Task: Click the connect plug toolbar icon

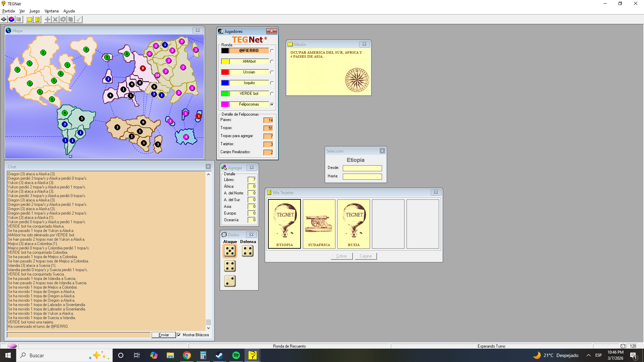Action: 4,19
